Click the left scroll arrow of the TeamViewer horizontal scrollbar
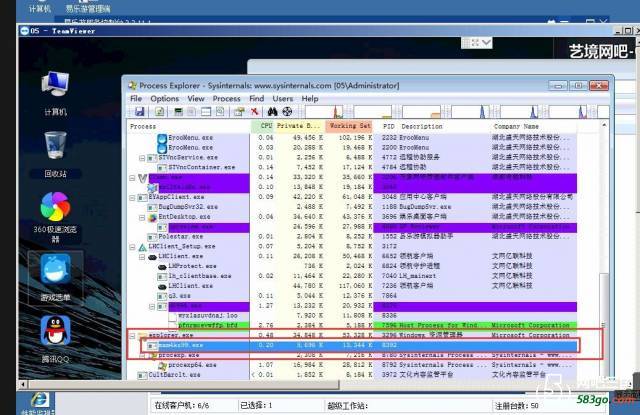The height and width of the screenshot is (415, 640). (23, 384)
